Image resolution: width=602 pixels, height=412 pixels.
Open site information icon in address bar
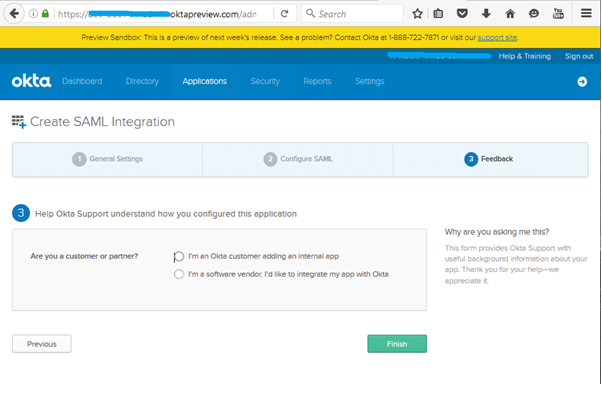pos(33,14)
